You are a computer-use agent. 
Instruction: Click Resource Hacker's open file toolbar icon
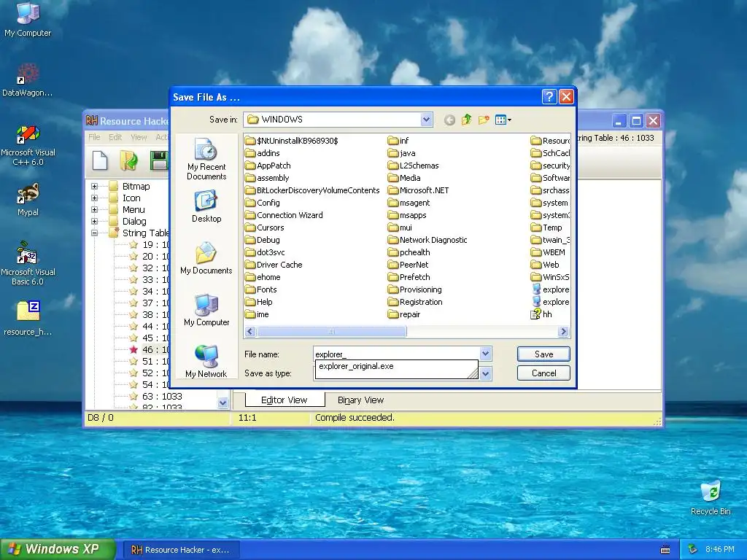coord(128,160)
